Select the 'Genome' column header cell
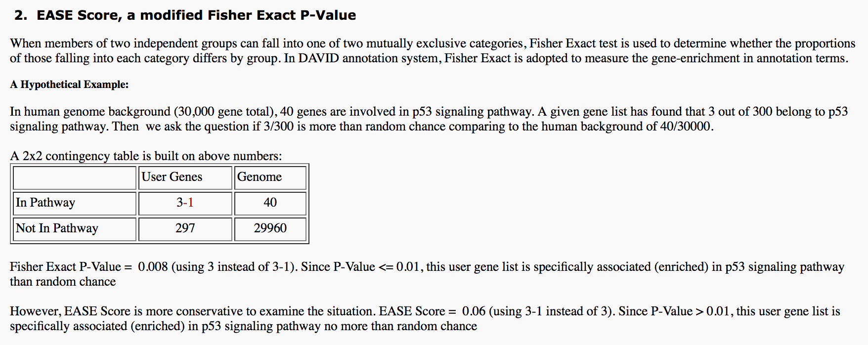868x345 pixels. [x=270, y=177]
